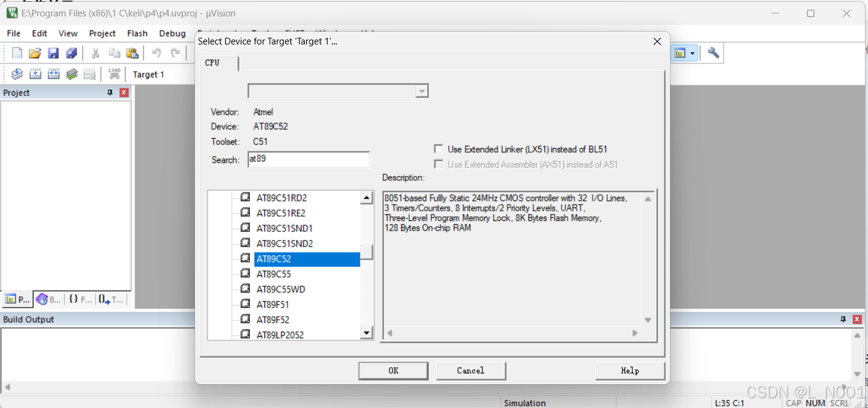Click the Rebuild all target files icon
Image resolution: width=868 pixels, height=408 pixels.
54,74
